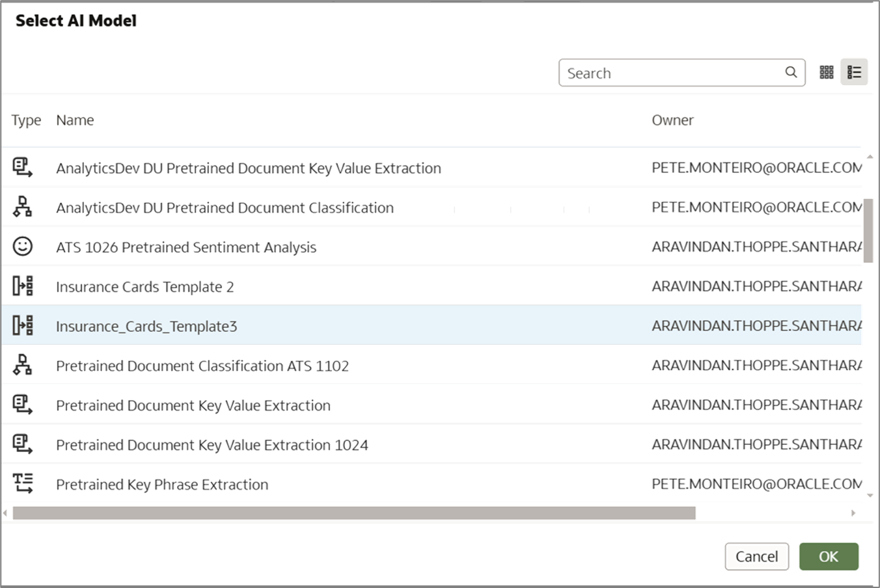Click the horizontal scrollbar thumb
Viewport: 880px width, 588px height.
pyautogui.click(x=354, y=513)
